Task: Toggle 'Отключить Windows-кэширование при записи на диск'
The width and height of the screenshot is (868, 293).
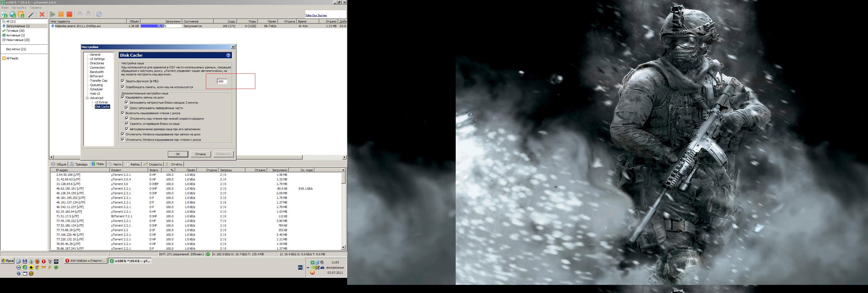Action: pos(123,134)
